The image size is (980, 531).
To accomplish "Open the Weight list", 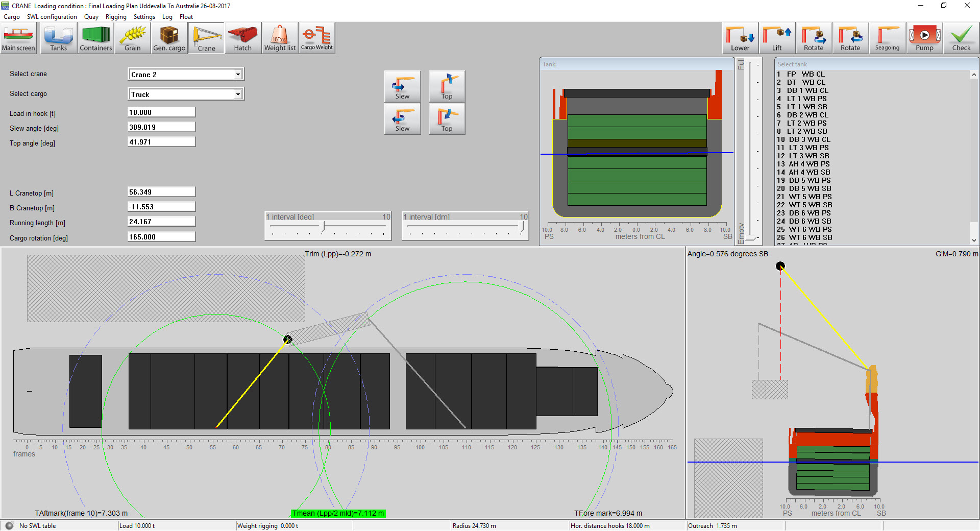I will 280,38.
